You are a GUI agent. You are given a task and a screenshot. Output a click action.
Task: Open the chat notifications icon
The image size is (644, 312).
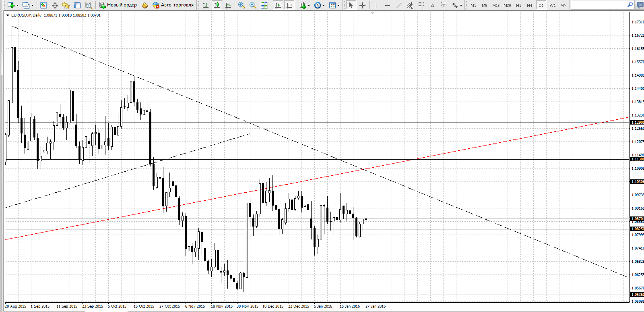point(640,5)
